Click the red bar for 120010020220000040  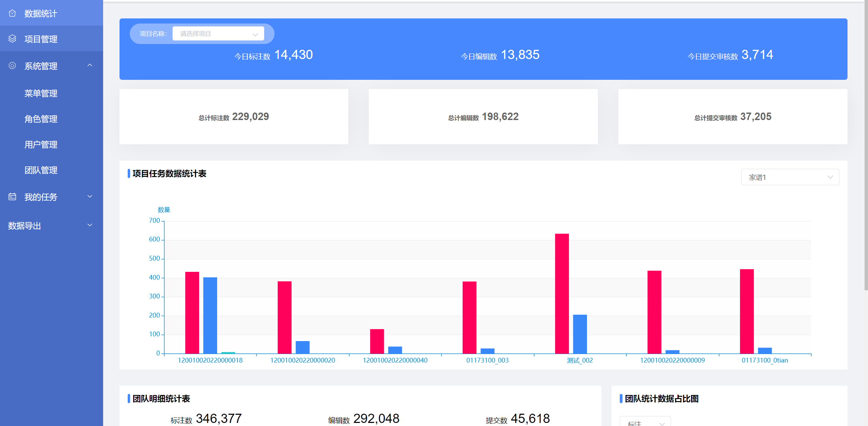coord(377,341)
